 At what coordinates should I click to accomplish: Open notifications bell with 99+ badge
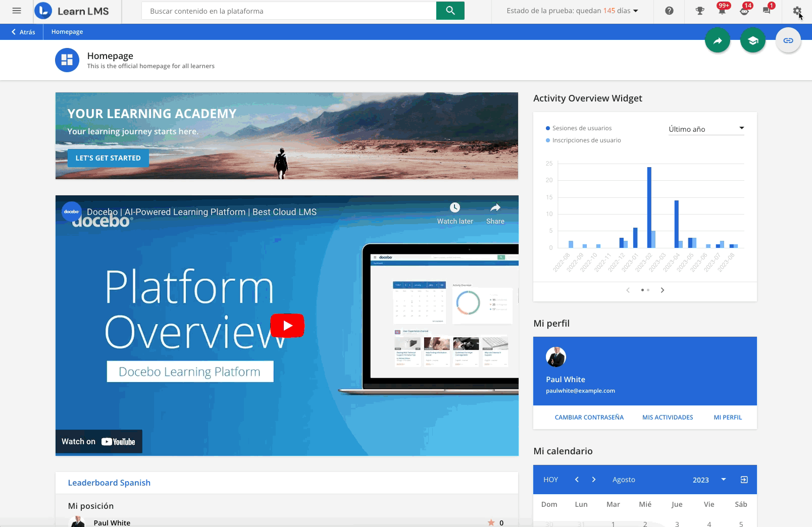pos(722,10)
